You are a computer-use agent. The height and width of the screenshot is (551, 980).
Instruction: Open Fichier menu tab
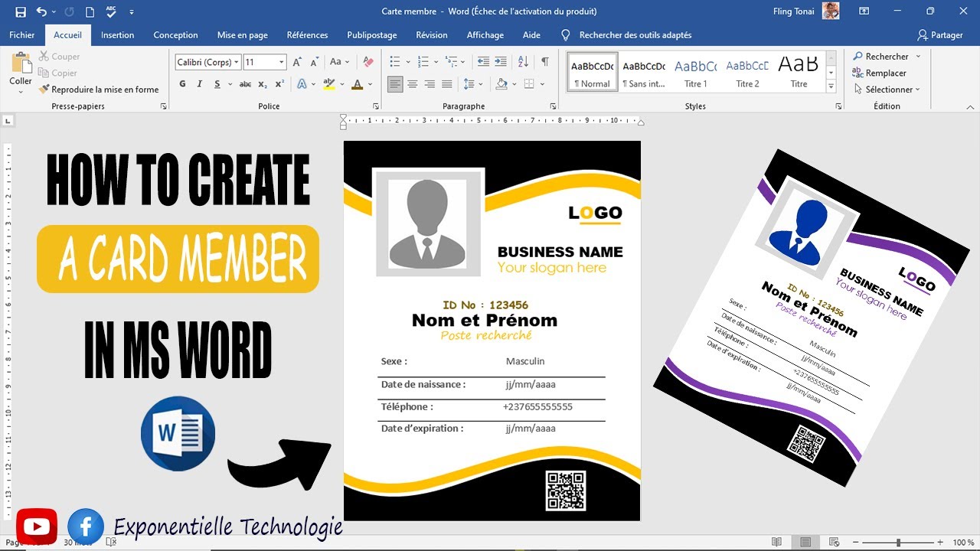click(x=22, y=35)
